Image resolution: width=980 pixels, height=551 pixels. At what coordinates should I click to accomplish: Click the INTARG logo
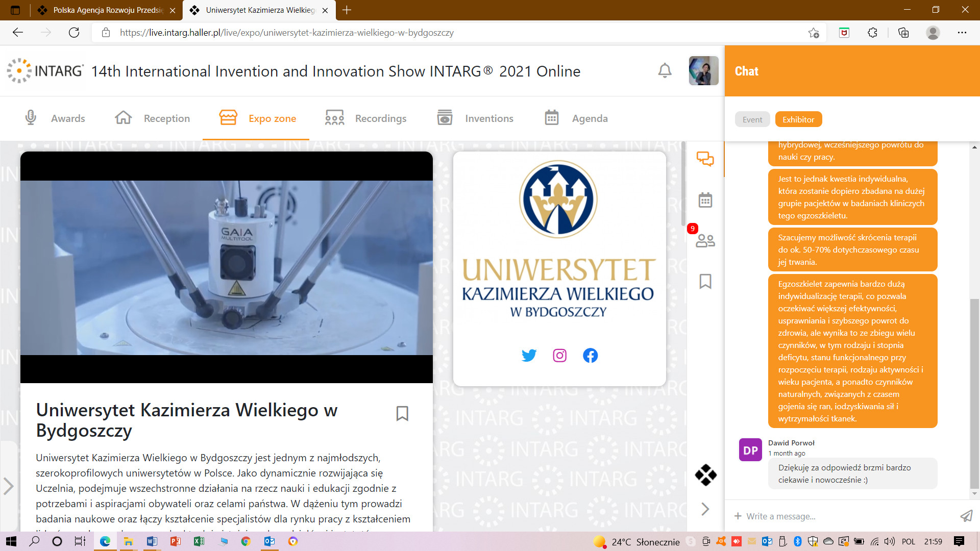[x=45, y=70]
